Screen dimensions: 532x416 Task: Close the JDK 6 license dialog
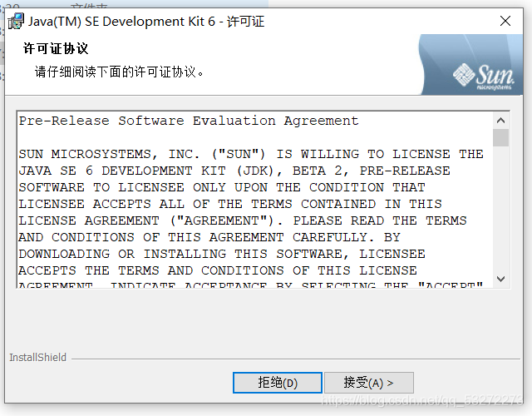pos(505,21)
